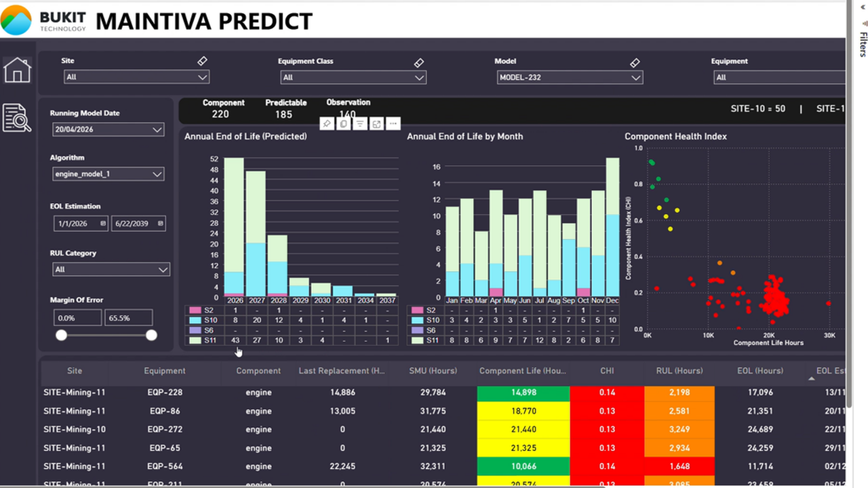The image size is (868, 488).
Task: Pin the visual using pin icon
Action: click(x=327, y=124)
